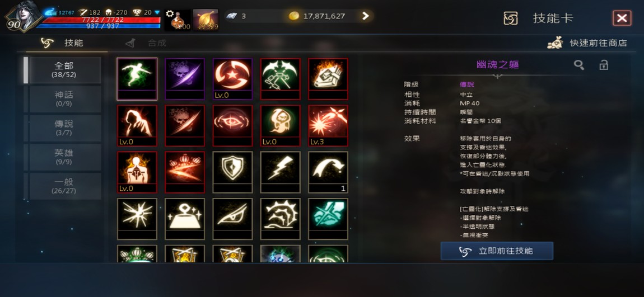Toggle the padlock lock icon
Viewport: 644px width, 297px height.
coord(603,65)
